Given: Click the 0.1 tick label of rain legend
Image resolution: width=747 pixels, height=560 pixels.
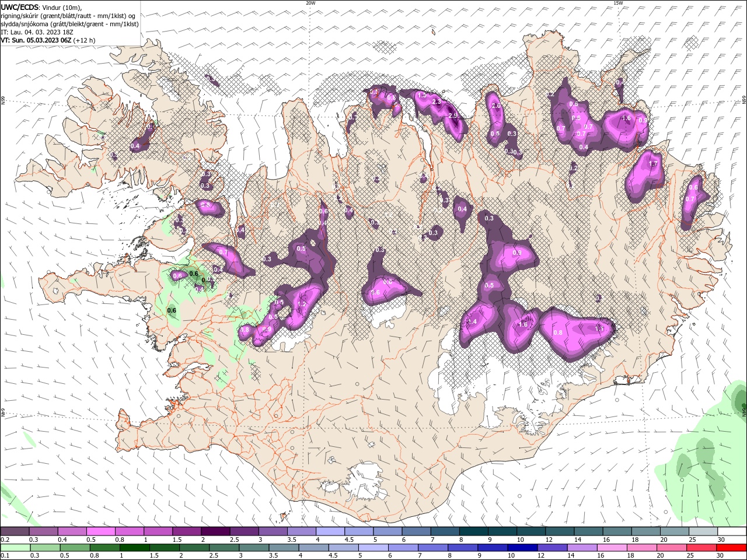Looking at the screenshot, I should (x=5, y=556).
